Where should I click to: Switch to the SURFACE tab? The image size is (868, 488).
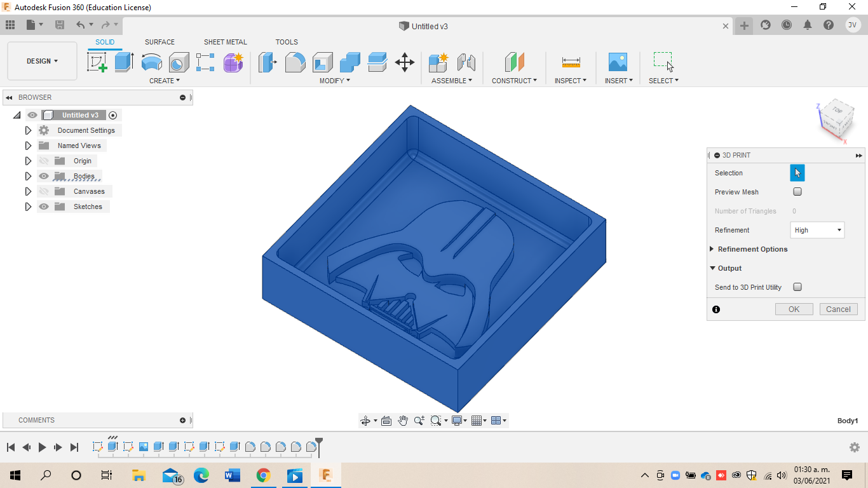coord(159,42)
